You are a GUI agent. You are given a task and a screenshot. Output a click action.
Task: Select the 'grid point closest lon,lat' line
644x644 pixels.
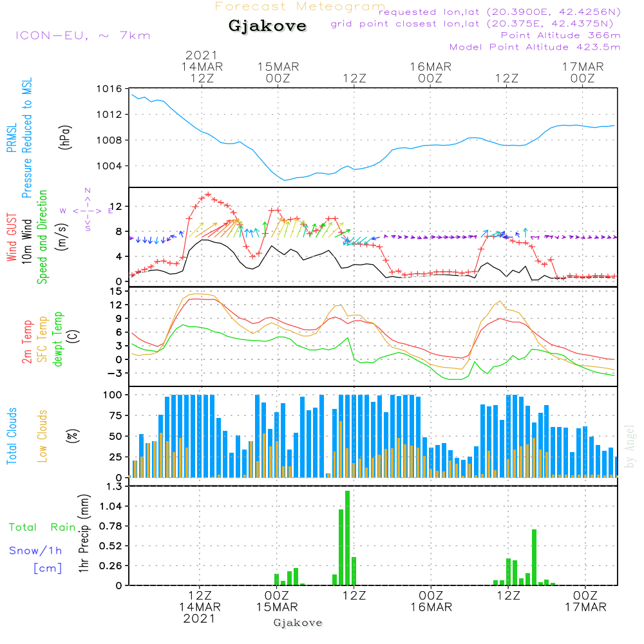pyautogui.click(x=472, y=24)
